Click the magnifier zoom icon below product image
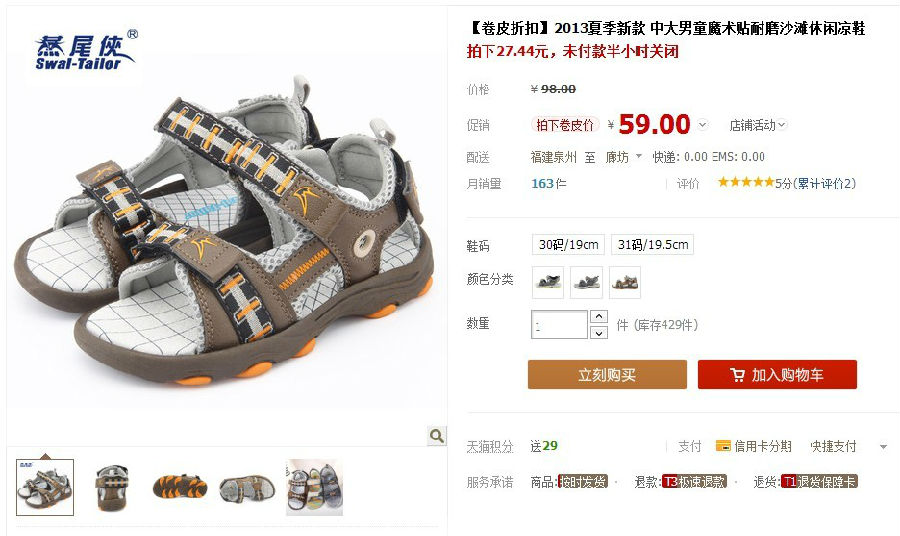 tap(437, 436)
